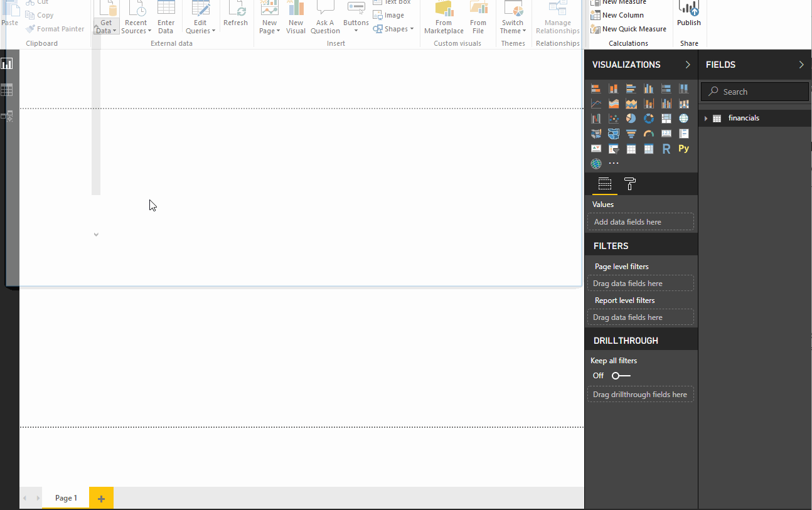Click the Fields search box

click(755, 92)
